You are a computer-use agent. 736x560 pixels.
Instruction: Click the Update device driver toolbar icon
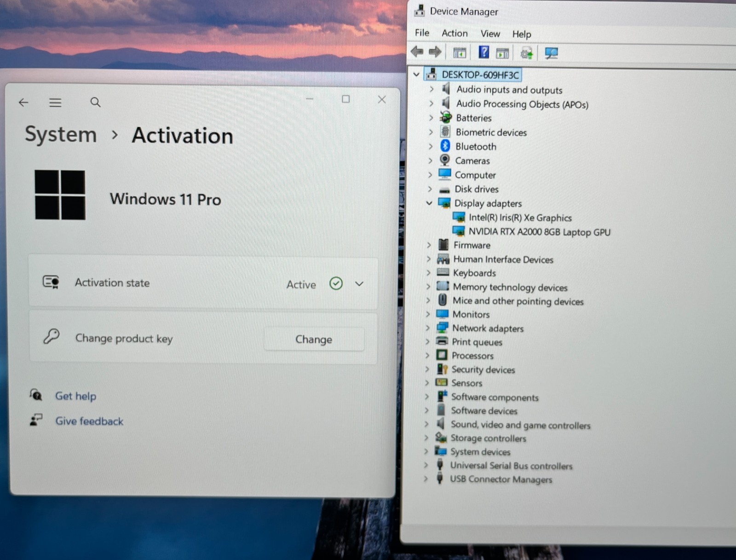click(527, 53)
